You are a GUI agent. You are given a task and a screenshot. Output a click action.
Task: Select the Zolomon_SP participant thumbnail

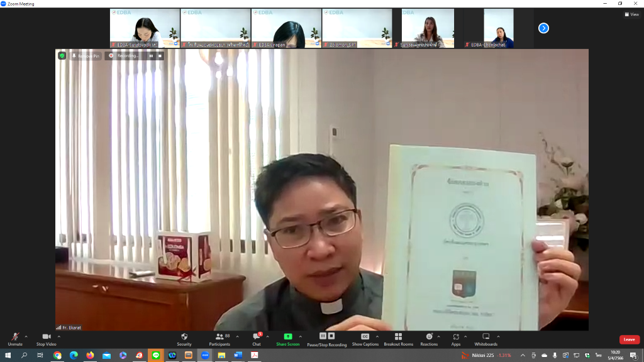[357, 28]
